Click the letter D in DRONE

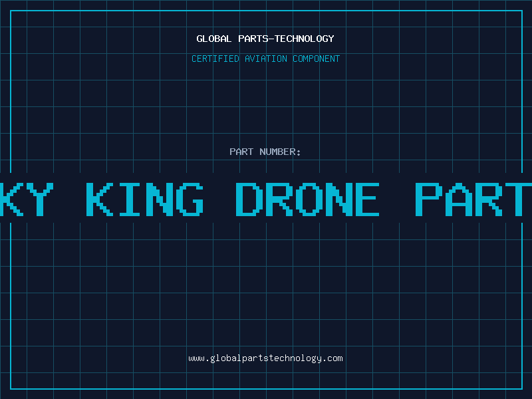coord(249,199)
